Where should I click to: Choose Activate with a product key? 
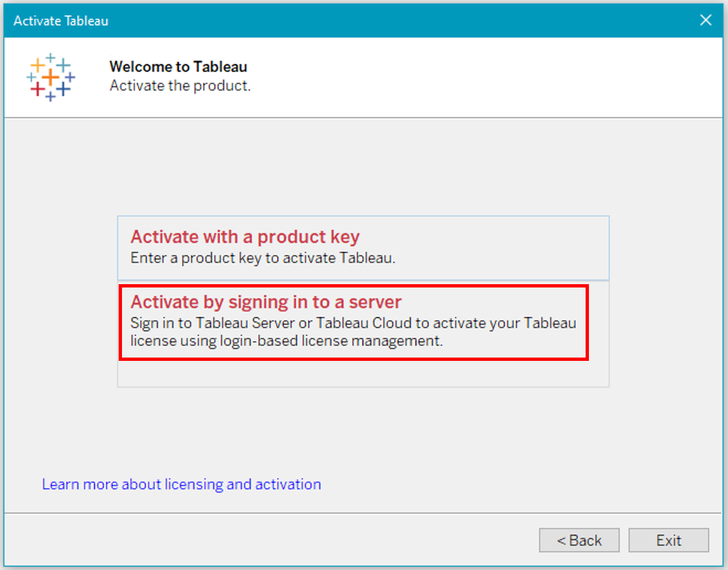363,248
